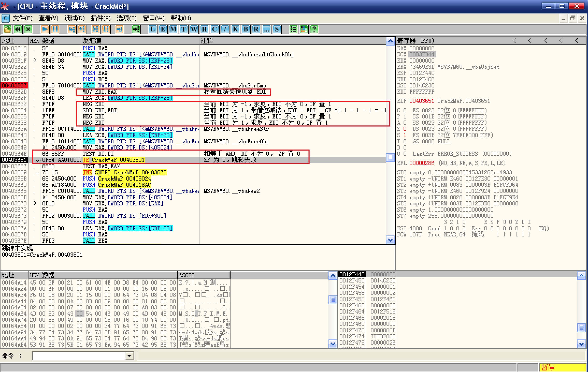The height and width of the screenshot is (372, 588).
Task: Open the 调试(D) debug menu
Action: pyautogui.click(x=74, y=18)
